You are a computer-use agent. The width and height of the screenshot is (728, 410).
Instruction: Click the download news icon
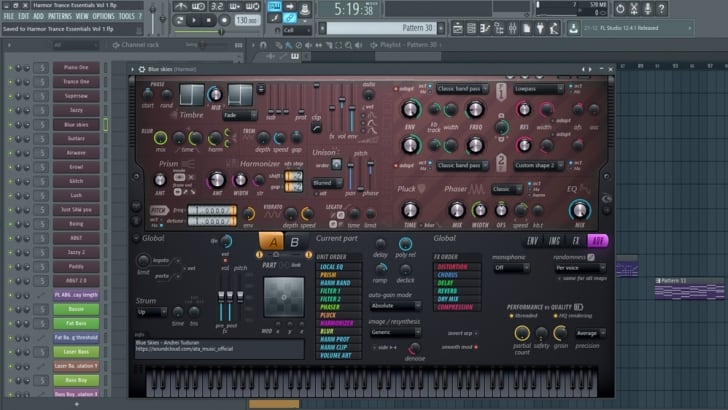[x=573, y=29]
